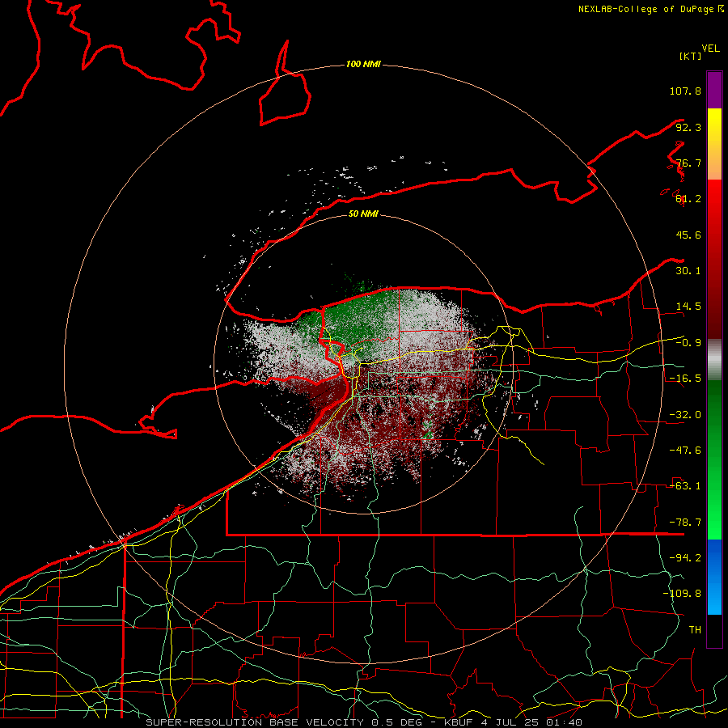Click the 61.2 legend value
This screenshot has width=728, height=728.
(x=688, y=199)
